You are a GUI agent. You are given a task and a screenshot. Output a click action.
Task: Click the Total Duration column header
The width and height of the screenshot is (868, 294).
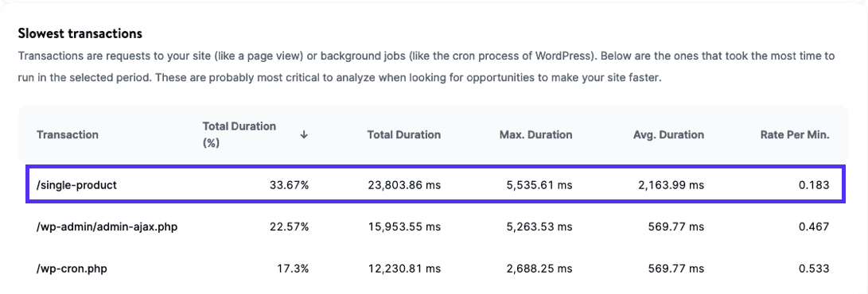point(404,135)
